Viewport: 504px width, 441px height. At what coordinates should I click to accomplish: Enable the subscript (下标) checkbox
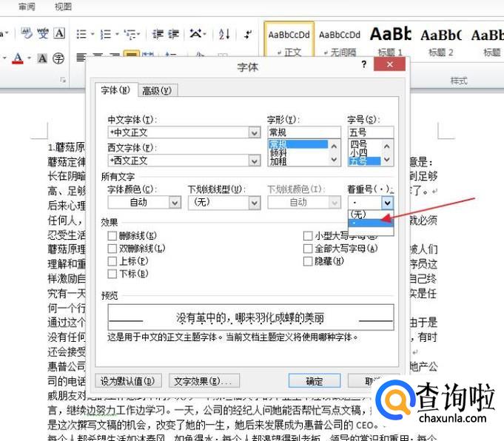tap(112, 274)
